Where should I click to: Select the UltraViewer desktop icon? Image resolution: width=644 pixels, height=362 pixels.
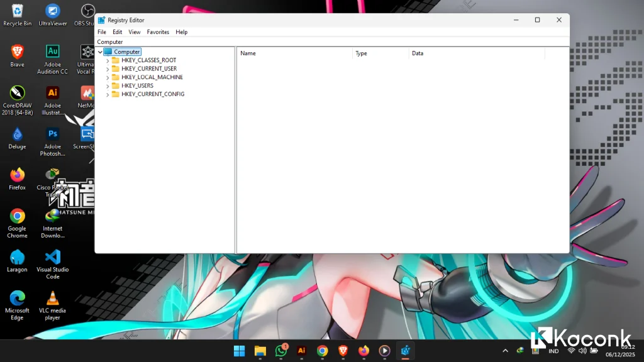pos(53,15)
